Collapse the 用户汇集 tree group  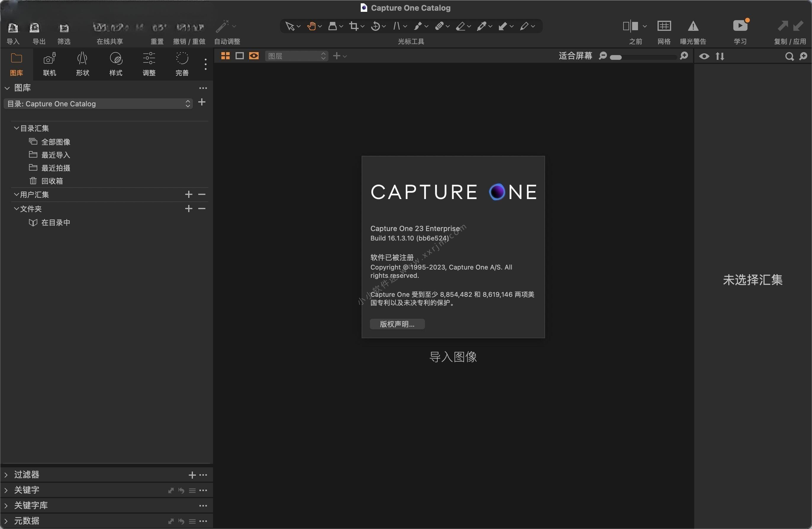16,194
